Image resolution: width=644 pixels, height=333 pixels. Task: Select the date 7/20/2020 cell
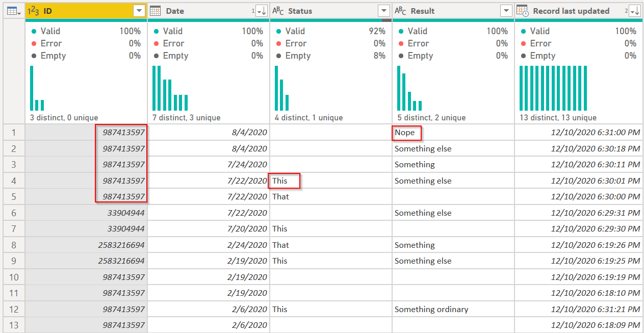pyautogui.click(x=209, y=229)
